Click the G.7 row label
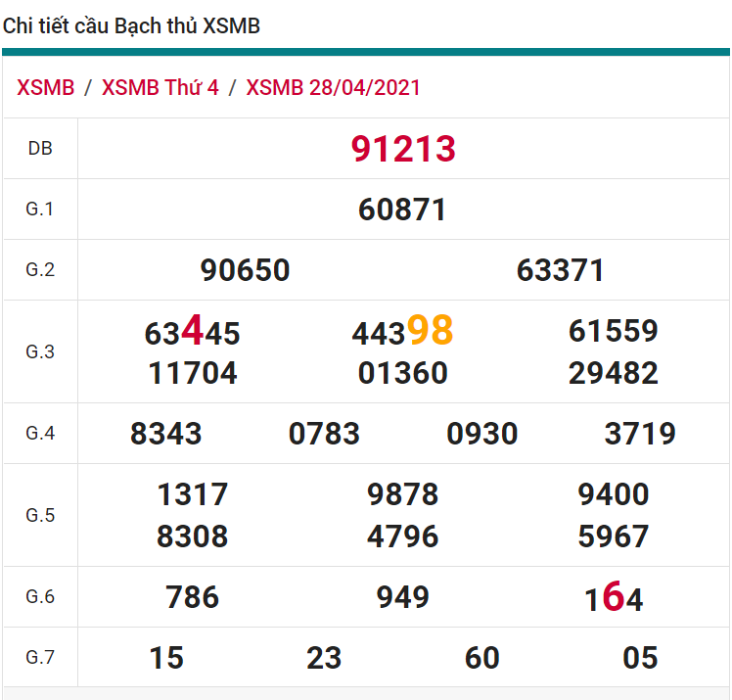 point(40,657)
